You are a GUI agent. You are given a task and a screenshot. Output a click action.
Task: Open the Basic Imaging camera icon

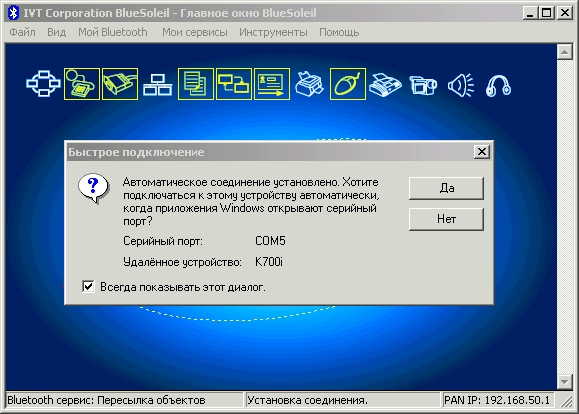pos(423,85)
